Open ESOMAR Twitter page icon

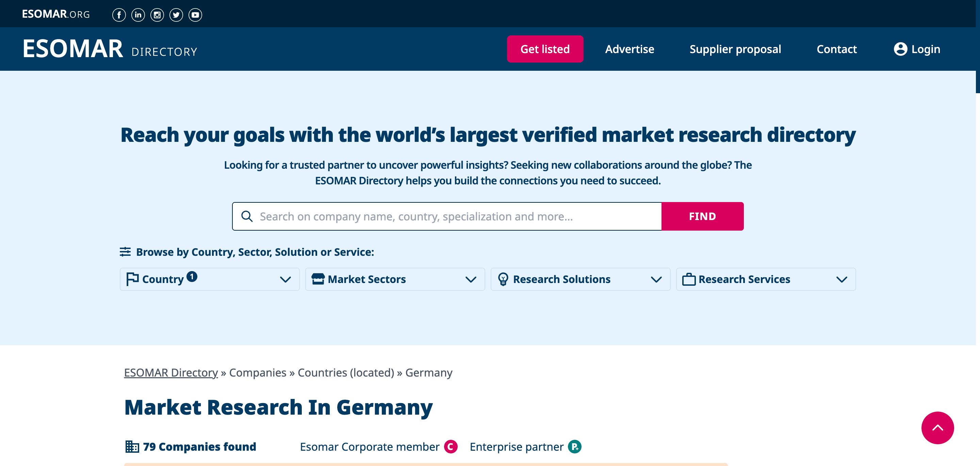(176, 15)
